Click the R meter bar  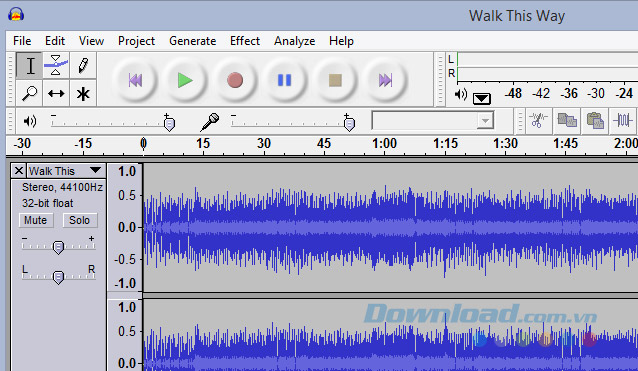pos(548,74)
